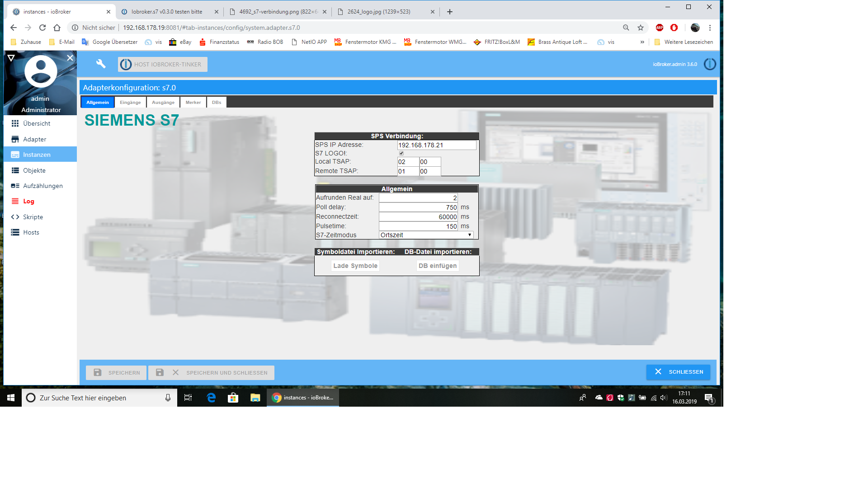Switch to the Eingänge tab
The height and width of the screenshot is (488, 868).
130,102
